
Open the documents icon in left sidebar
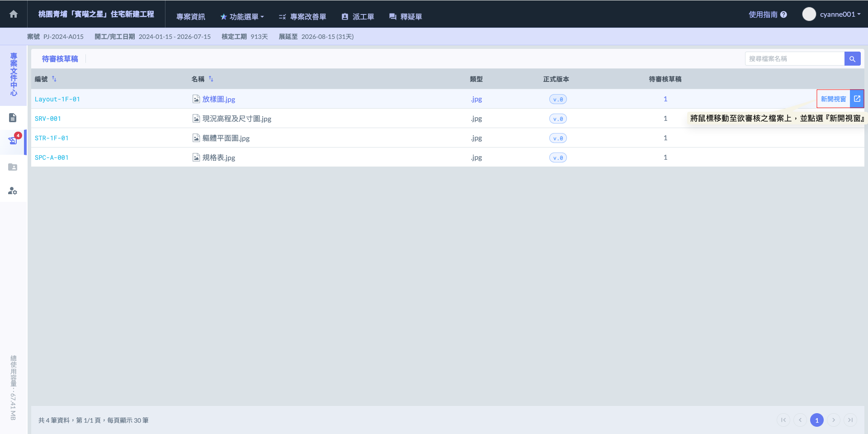[x=13, y=118]
